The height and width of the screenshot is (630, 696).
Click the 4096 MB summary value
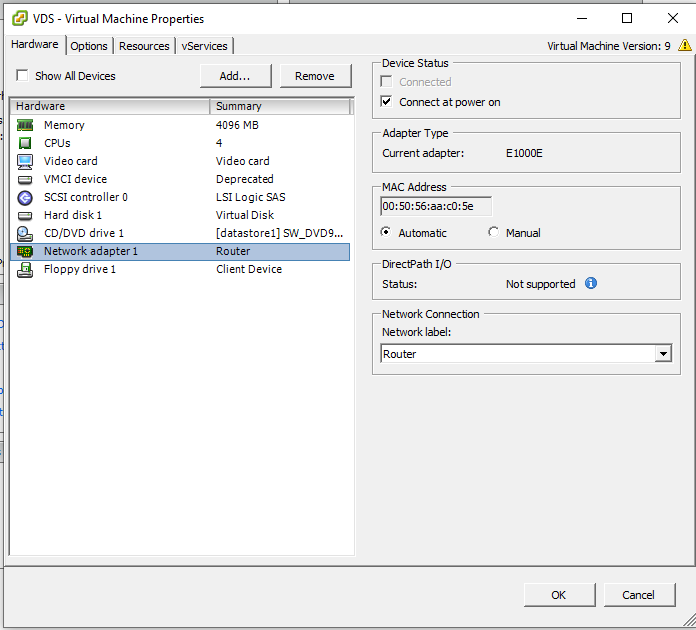(237, 125)
